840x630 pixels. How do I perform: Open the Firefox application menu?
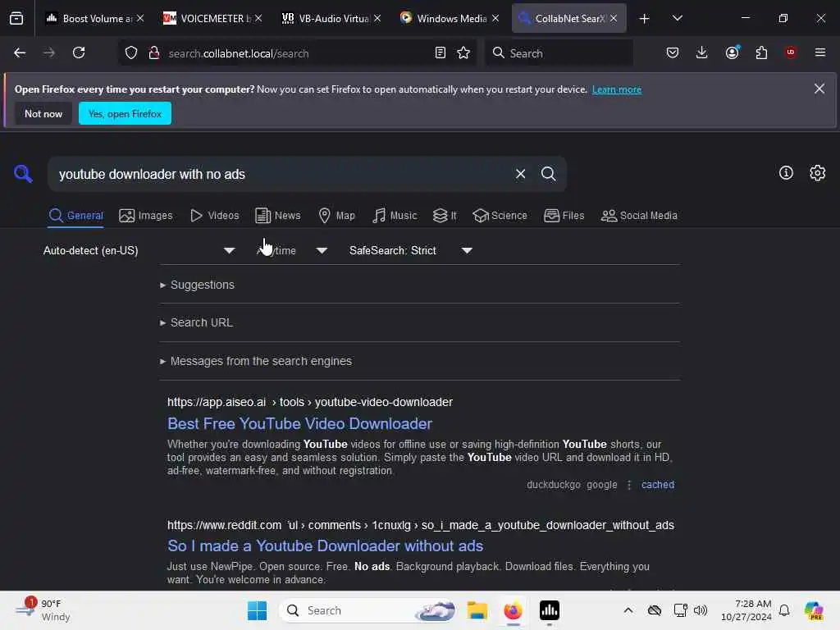click(x=819, y=52)
